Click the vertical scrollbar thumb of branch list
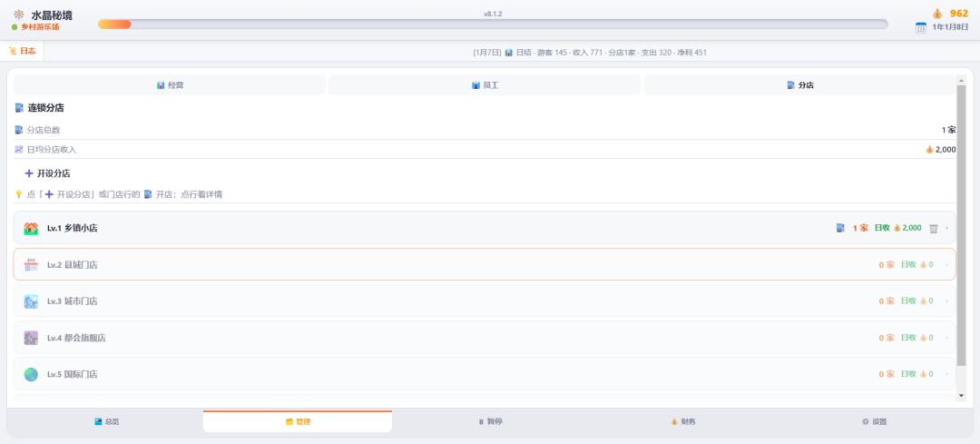Image resolution: width=980 pixels, height=444 pixels. pos(961,225)
